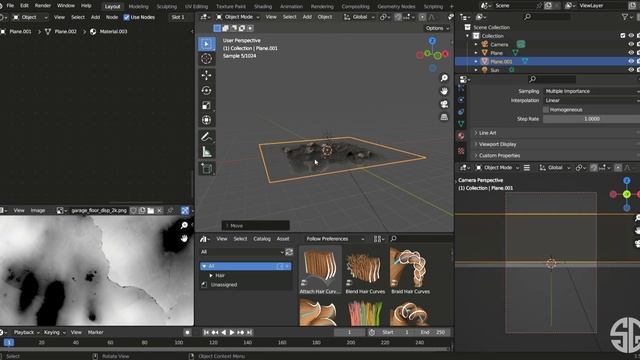Click the image editor zoom magnifier icon
640x360 pixels.
(184, 225)
